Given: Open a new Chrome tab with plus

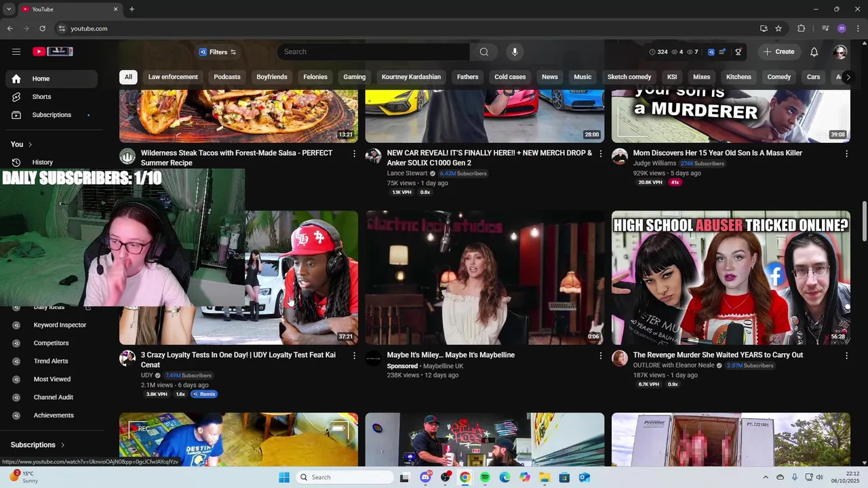Looking at the screenshot, I should pos(132,9).
